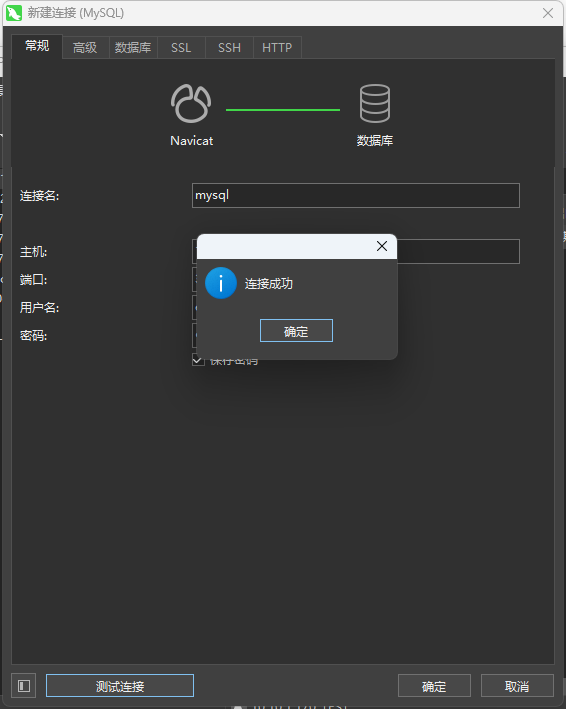
Task: Close the 新建连接 (MySQL) dialog window
Action: [x=548, y=13]
